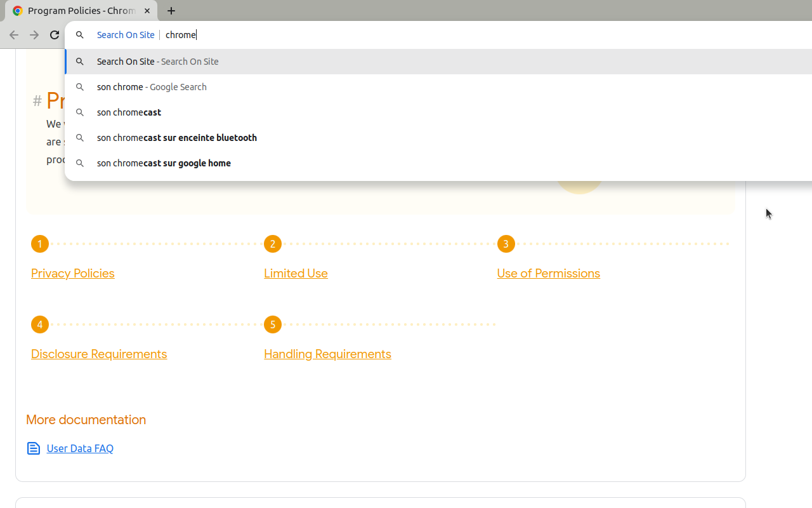Click the search icon next to son chromecast
This screenshot has height=508, width=812.
pos(80,112)
